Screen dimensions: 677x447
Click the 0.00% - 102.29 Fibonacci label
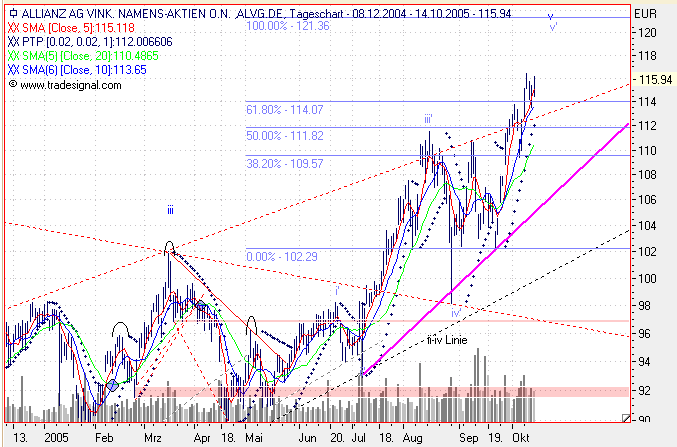(x=282, y=257)
